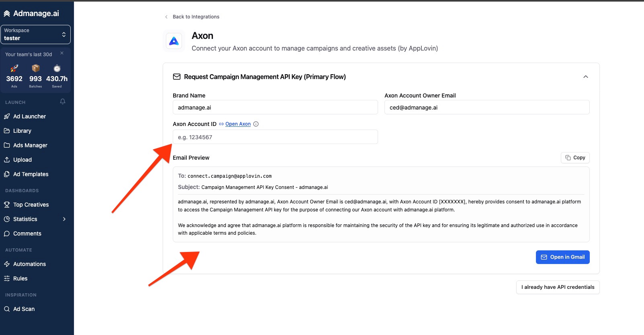The height and width of the screenshot is (335, 644).
Task: Click I already have API credentials
Action: click(558, 287)
